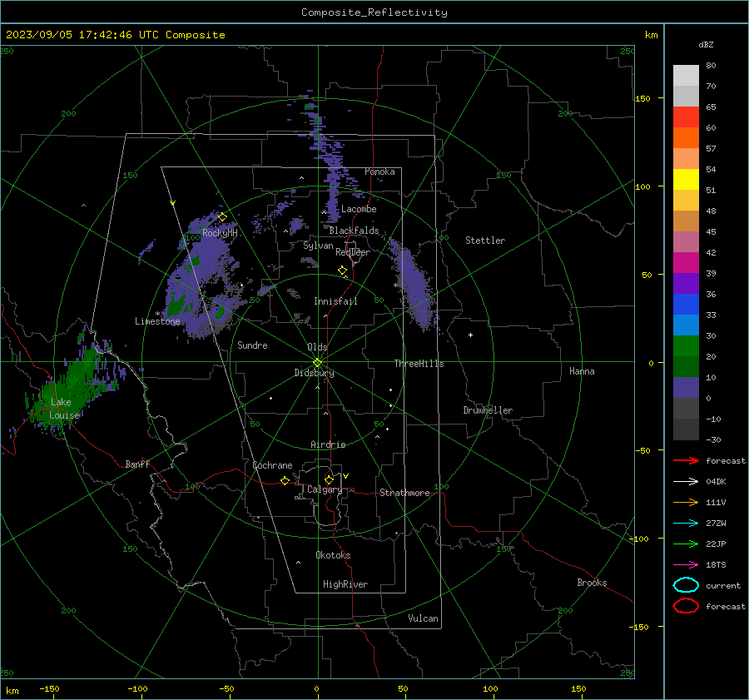Screen dimensions: 749x700
Task: Select the red swatch in dBZ legend
Action: [686, 117]
